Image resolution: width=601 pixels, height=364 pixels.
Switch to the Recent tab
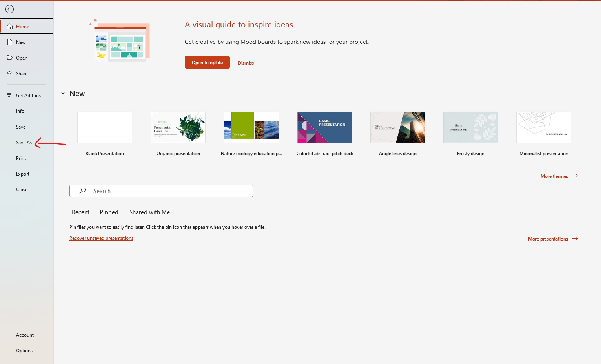point(80,212)
